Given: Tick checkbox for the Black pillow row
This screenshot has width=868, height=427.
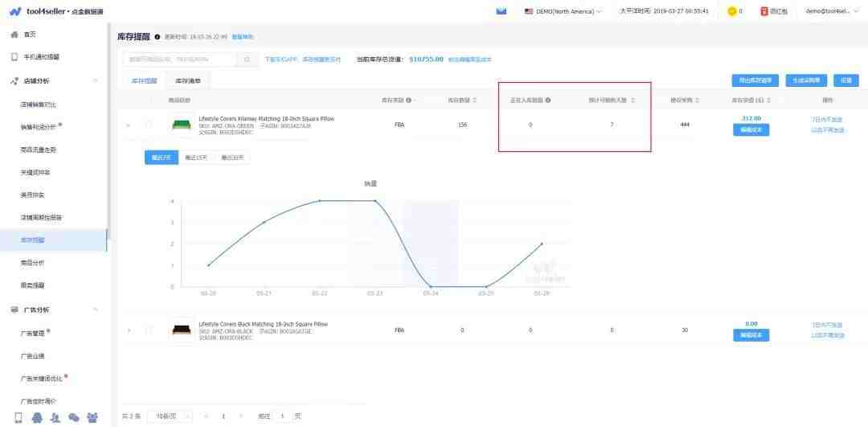Looking at the screenshot, I should [x=149, y=330].
